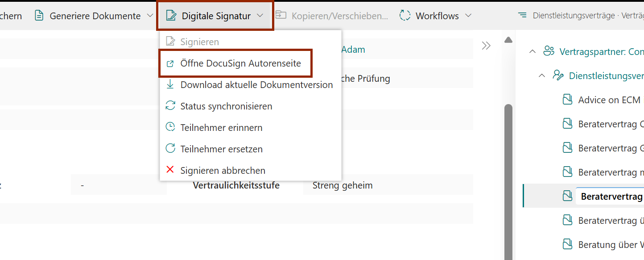Screen dimensions: 644x260
Task: Click the Digitale Signatur pen icon
Action: click(171, 16)
